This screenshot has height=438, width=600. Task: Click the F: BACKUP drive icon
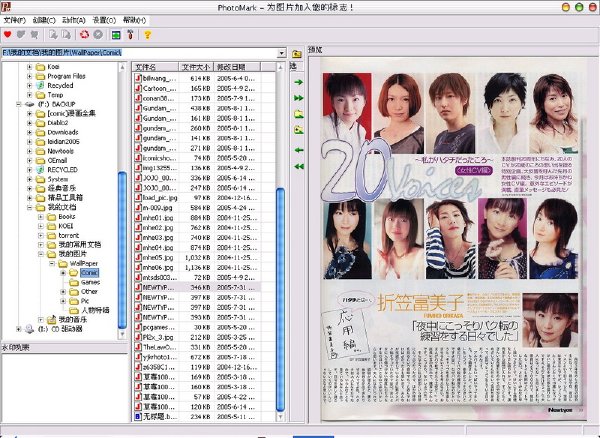click(x=29, y=104)
